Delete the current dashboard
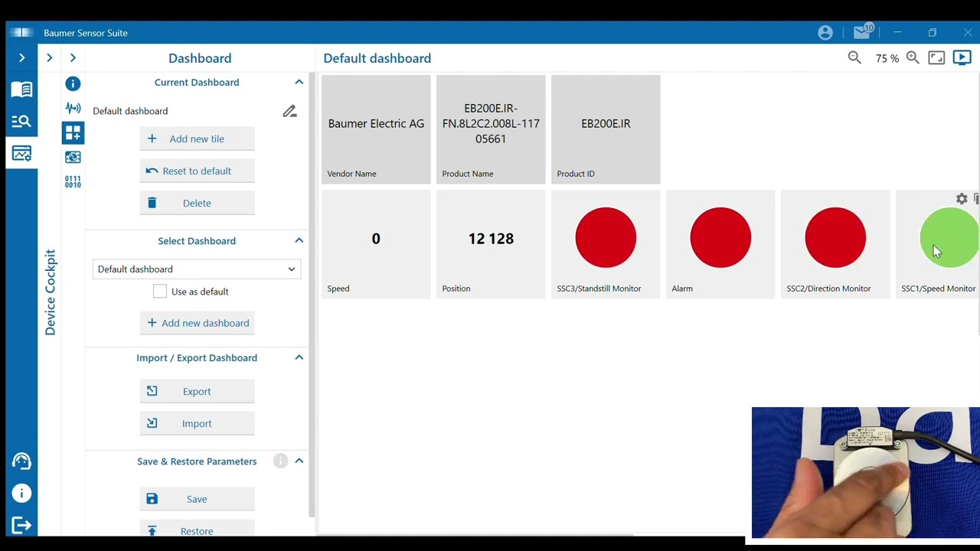The height and width of the screenshot is (551, 980). [x=197, y=203]
